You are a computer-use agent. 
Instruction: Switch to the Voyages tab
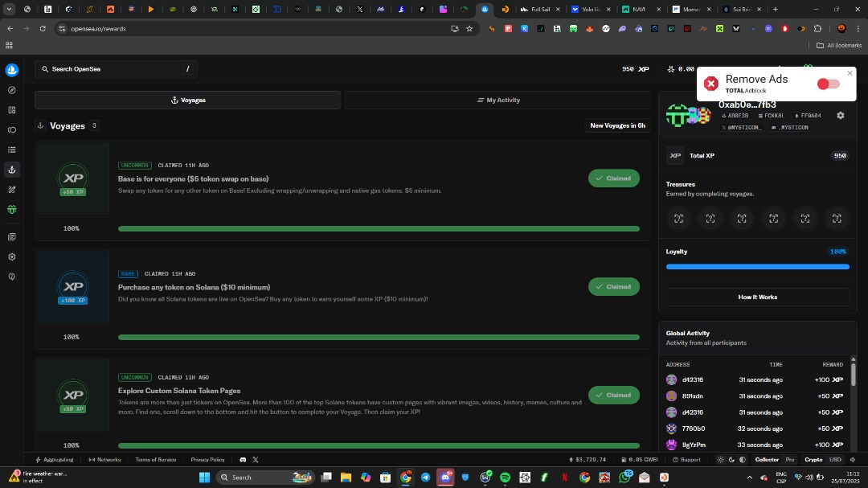click(x=187, y=100)
